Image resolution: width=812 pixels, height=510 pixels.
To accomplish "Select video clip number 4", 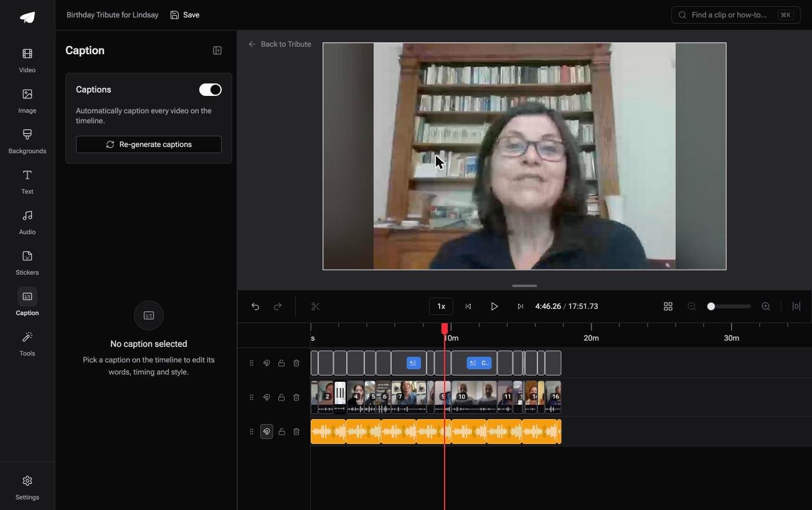I will [356, 397].
